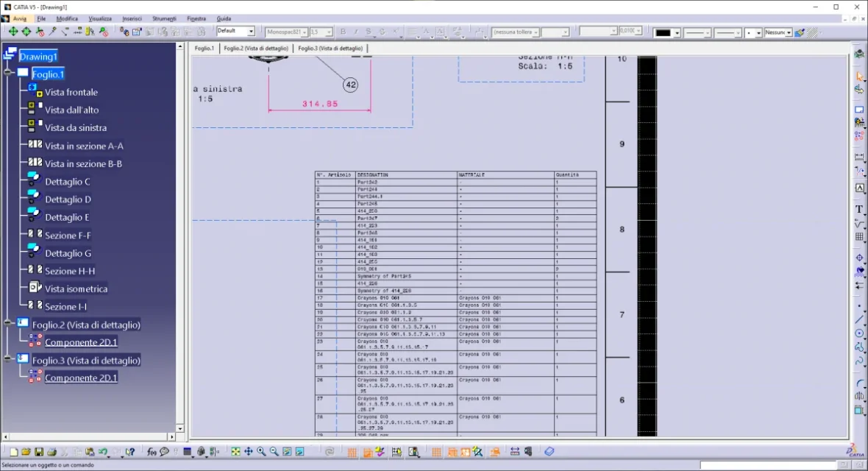Click the Zoom In magnifier icon
The height and width of the screenshot is (471, 868).
coord(261,452)
